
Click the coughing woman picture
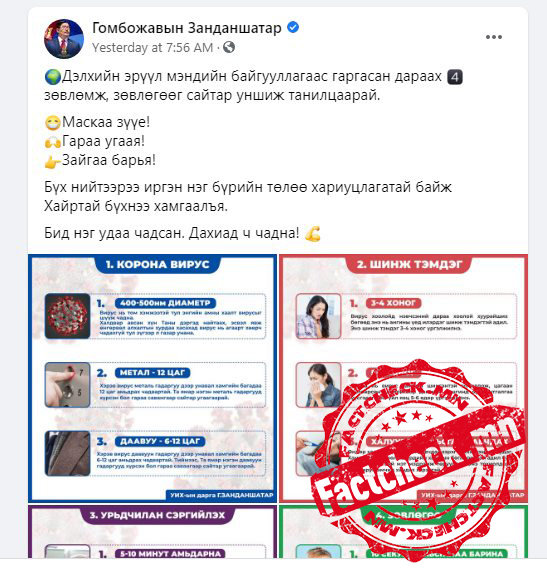tap(319, 316)
